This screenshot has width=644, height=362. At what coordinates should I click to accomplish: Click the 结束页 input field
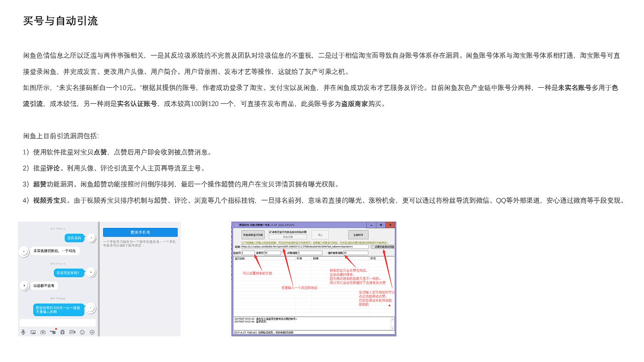(x=272, y=253)
